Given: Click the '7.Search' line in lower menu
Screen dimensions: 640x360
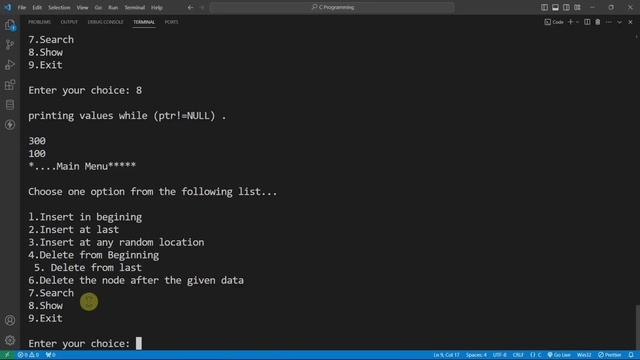Looking at the screenshot, I should coord(51,293).
